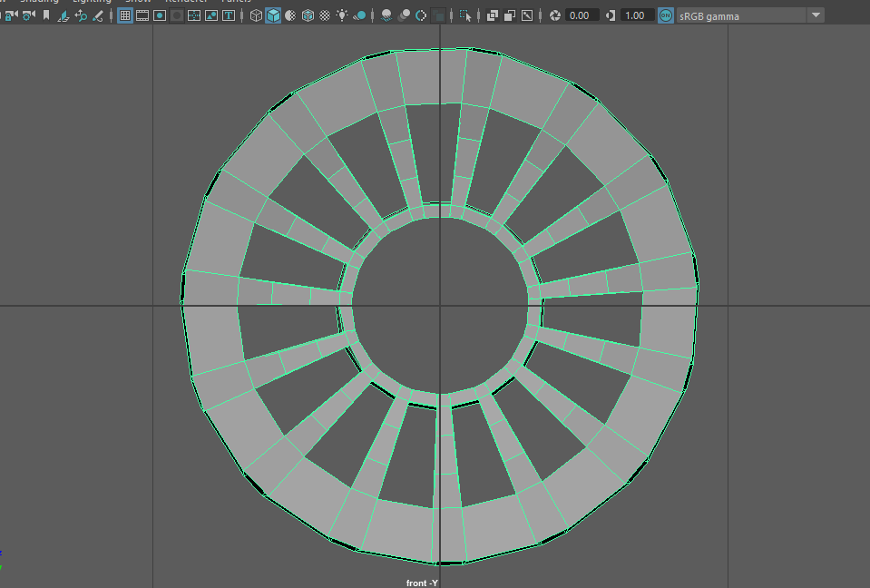This screenshot has height=588, width=870.
Task: Reset exposure using the aperture icon
Action: click(555, 15)
